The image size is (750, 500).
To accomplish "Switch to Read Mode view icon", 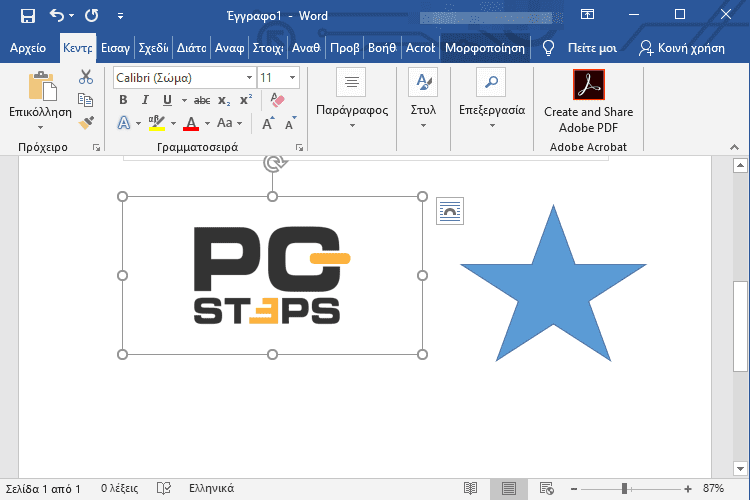I will 470,489.
